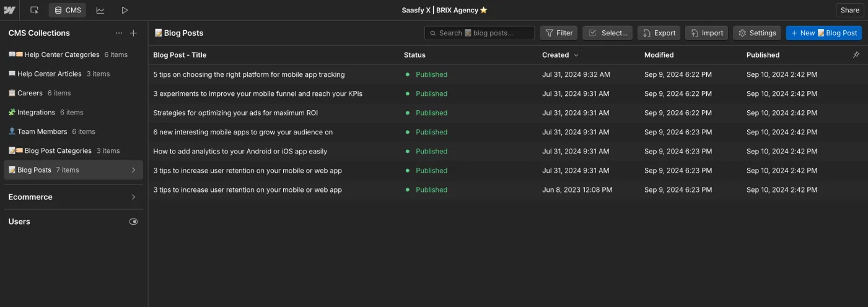
Task: Open collection Settings
Action: point(756,33)
